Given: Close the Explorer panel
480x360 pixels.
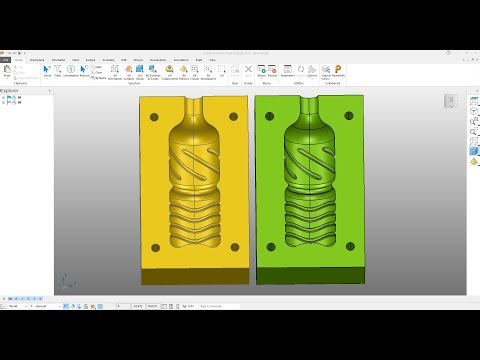Looking at the screenshot, I should click(50, 91).
